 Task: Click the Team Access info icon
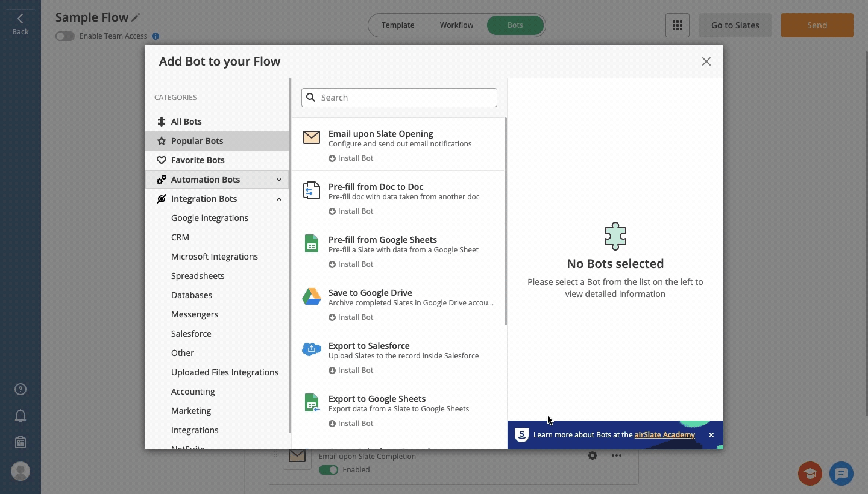[156, 36]
